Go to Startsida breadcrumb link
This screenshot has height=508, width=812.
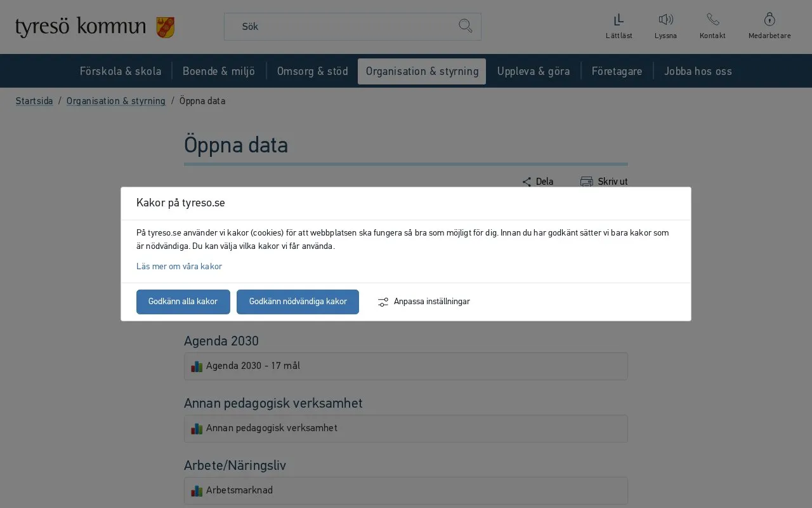pos(34,101)
